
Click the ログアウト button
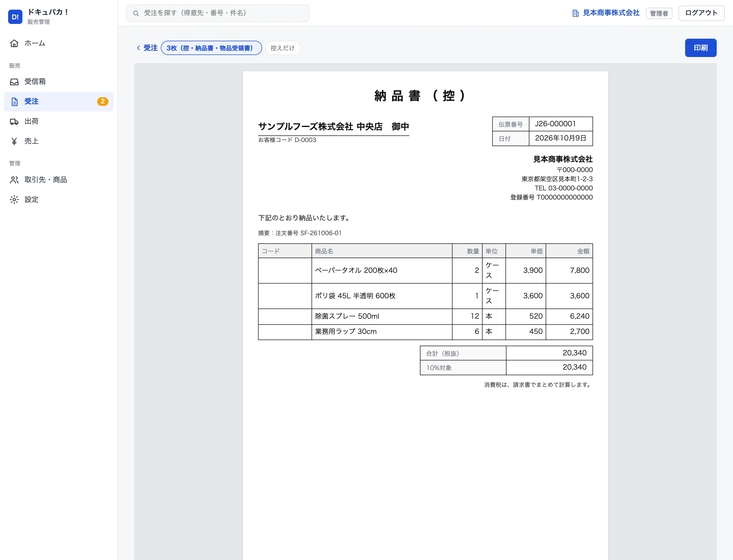pos(701,13)
